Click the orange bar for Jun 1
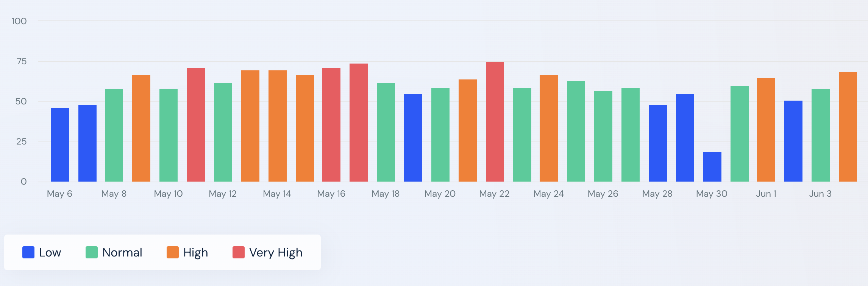 pos(766,130)
